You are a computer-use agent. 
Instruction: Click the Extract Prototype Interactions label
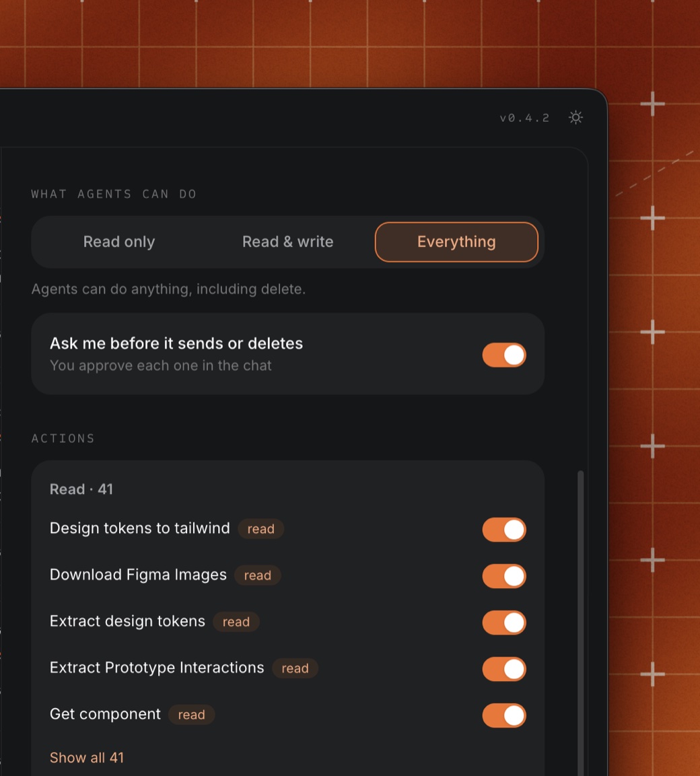pyautogui.click(x=157, y=668)
